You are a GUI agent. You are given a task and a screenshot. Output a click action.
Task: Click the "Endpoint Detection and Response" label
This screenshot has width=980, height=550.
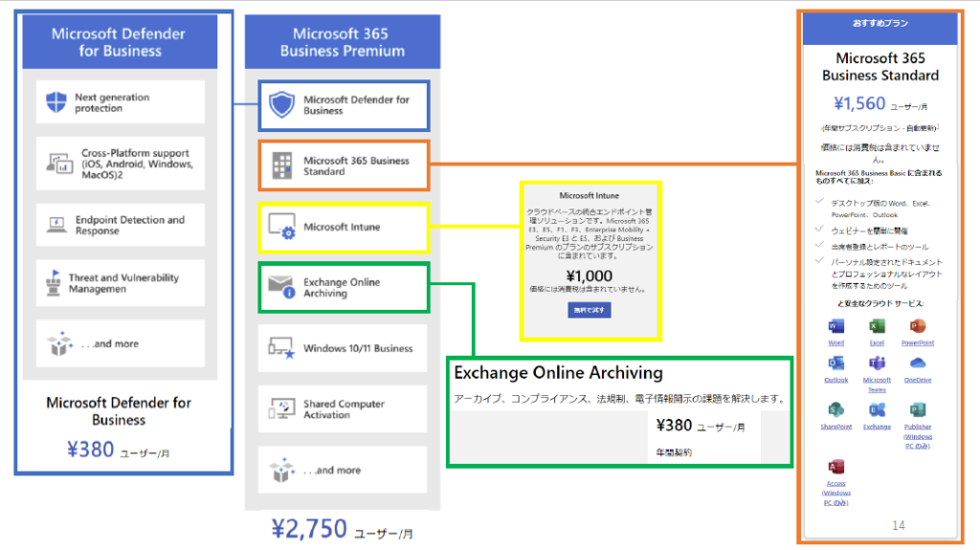[130, 225]
